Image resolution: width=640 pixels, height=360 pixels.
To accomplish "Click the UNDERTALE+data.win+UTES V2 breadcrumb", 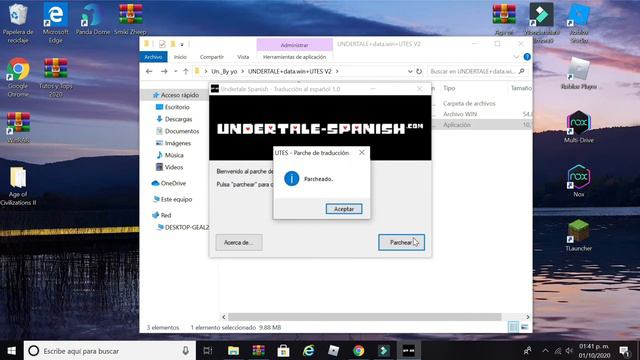I will pos(290,71).
